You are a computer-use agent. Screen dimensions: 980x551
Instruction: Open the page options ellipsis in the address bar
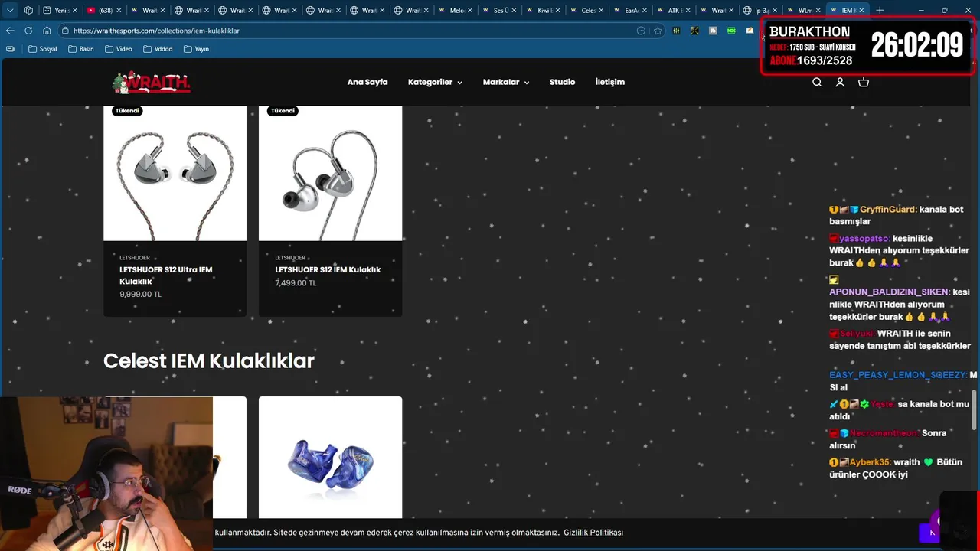tap(641, 31)
